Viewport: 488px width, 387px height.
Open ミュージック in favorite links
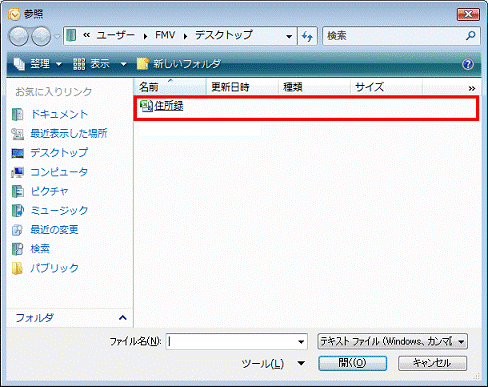point(59,210)
